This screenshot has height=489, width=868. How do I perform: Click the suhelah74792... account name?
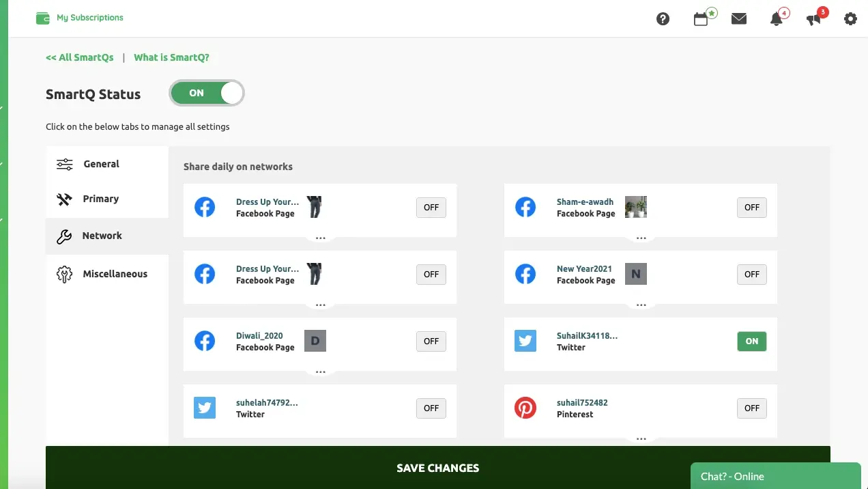coord(267,403)
